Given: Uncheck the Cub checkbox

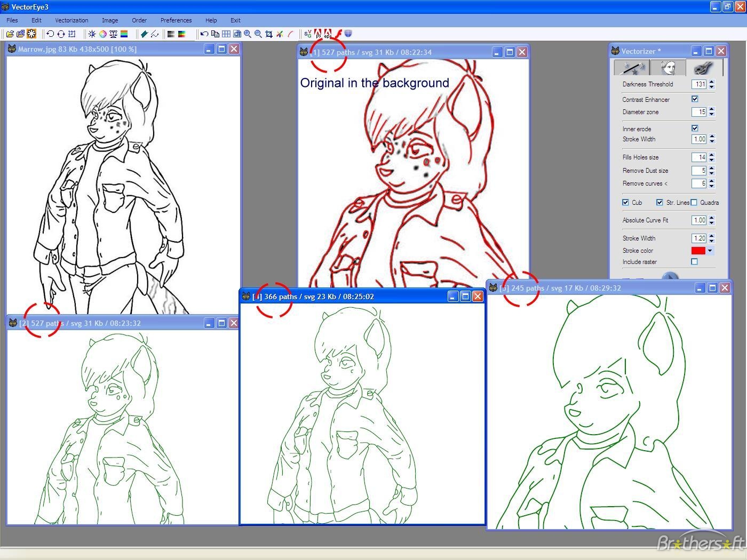Looking at the screenshot, I should click(625, 203).
